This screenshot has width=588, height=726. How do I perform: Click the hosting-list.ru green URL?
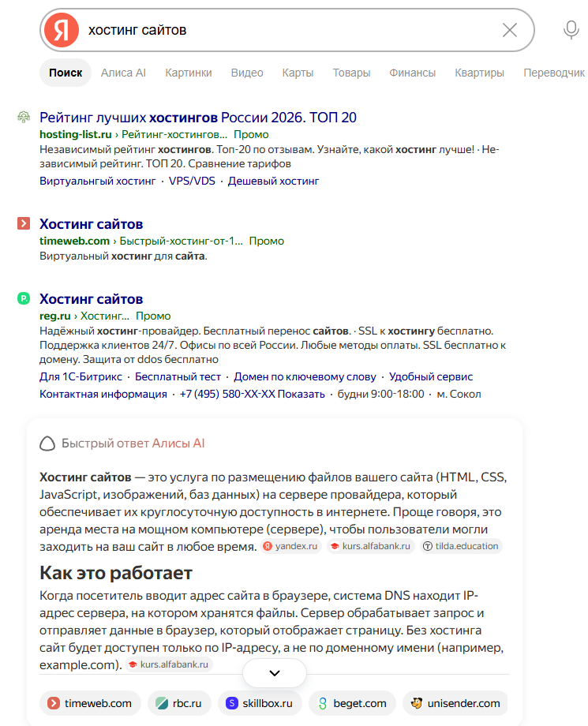76,134
